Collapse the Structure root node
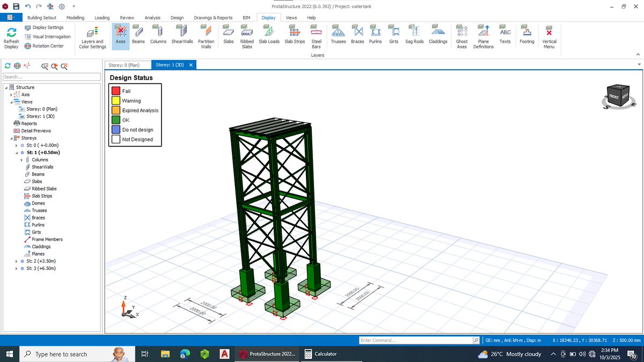644x362 pixels. tap(6, 87)
